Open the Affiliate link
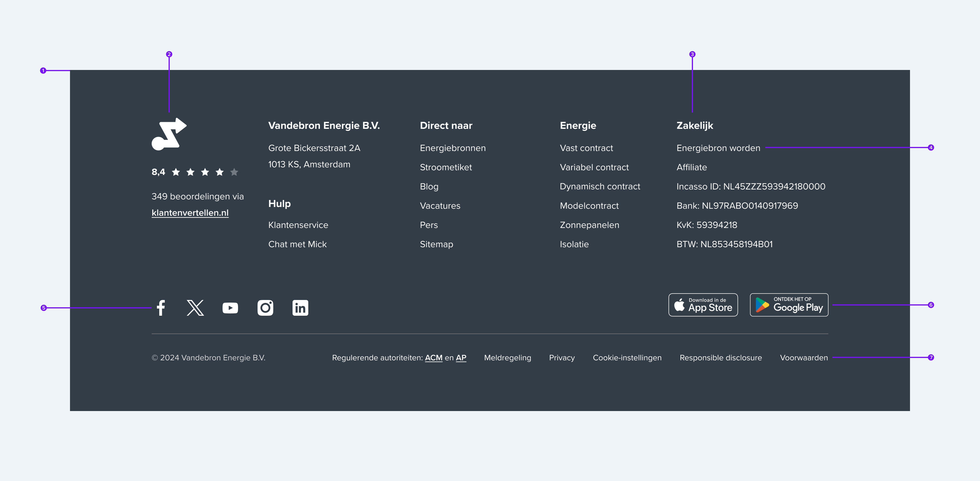The width and height of the screenshot is (980, 481). 691,167
